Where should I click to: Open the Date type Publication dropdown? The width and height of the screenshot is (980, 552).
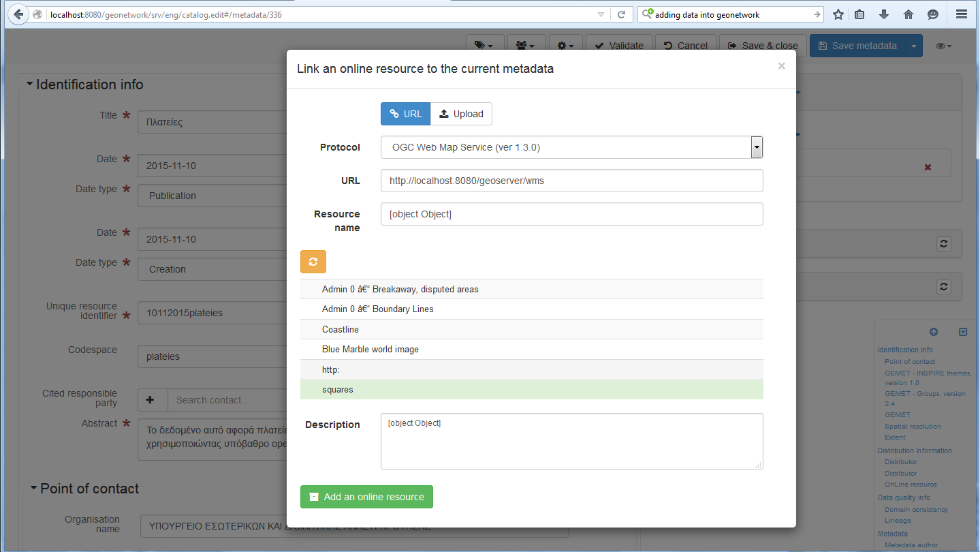click(x=212, y=196)
